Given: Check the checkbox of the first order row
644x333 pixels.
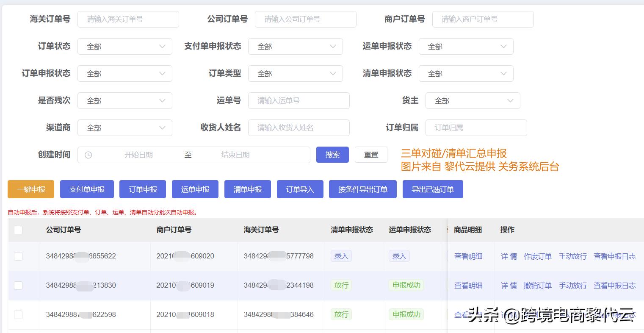Looking at the screenshot, I should click(18, 256).
